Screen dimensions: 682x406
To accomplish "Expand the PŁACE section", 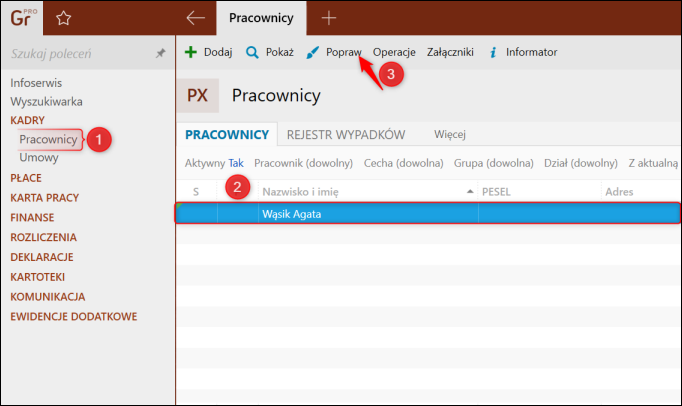I will [x=26, y=178].
